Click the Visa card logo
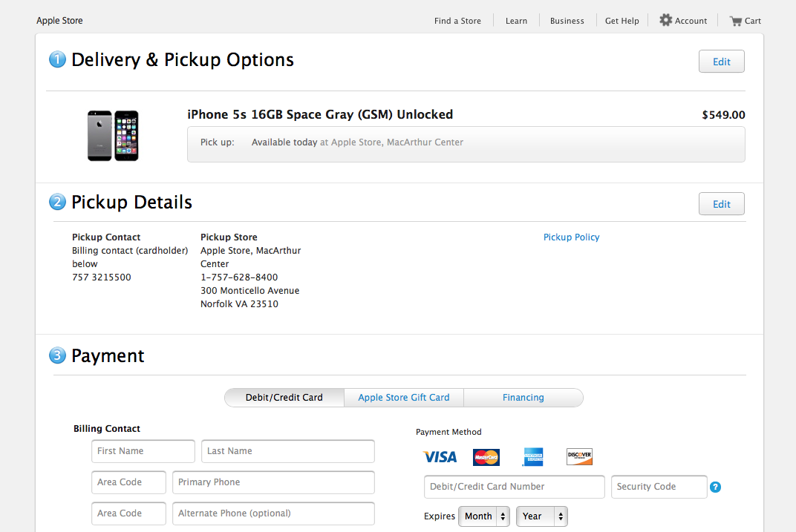The height and width of the screenshot is (532, 796). 440,457
